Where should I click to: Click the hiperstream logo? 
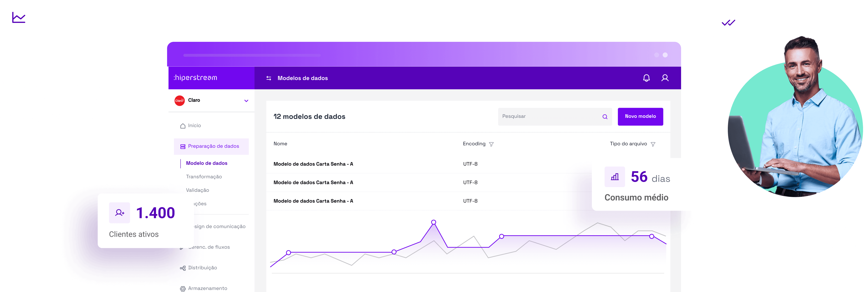tap(195, 77)
